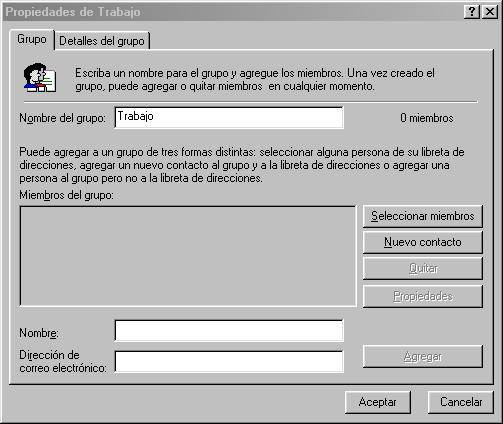
Task: Click the 0 miembros counter text
Action: (x=427, y=118)
